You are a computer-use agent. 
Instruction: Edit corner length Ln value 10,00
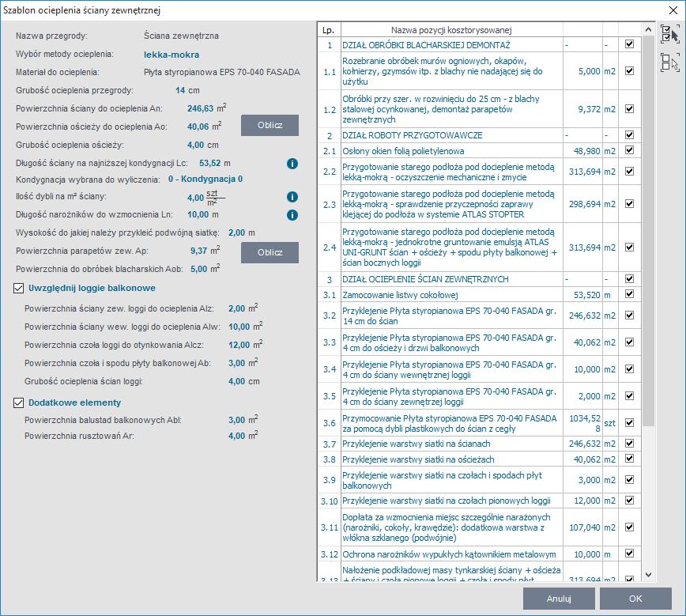click(x=198, y=215)
